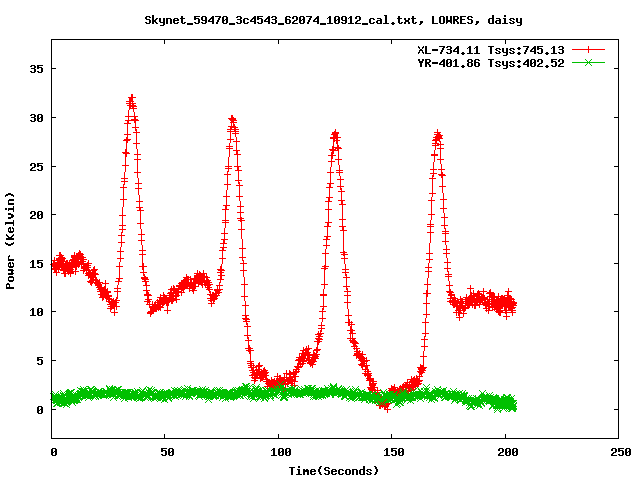Click the y-axis tick label 30
Screen dimensions: 640x480
(36, 118)
